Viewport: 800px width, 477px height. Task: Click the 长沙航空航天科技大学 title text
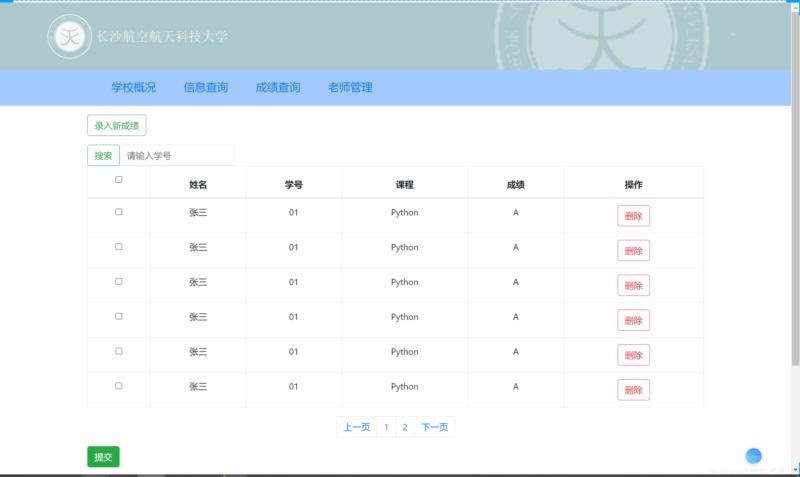(x=162, y=37)
